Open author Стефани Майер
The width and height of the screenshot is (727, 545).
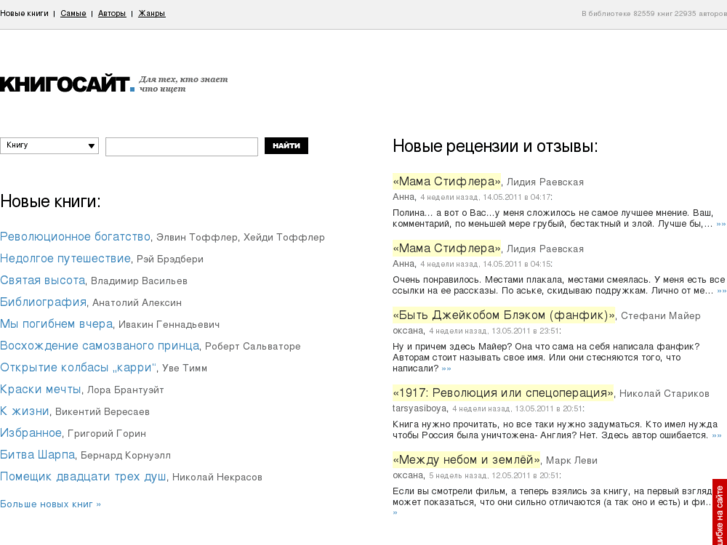(x=661, y=316)
